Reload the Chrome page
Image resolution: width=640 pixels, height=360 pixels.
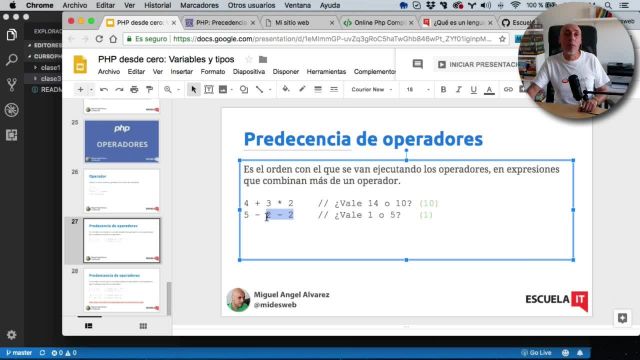tap(99, 39)
